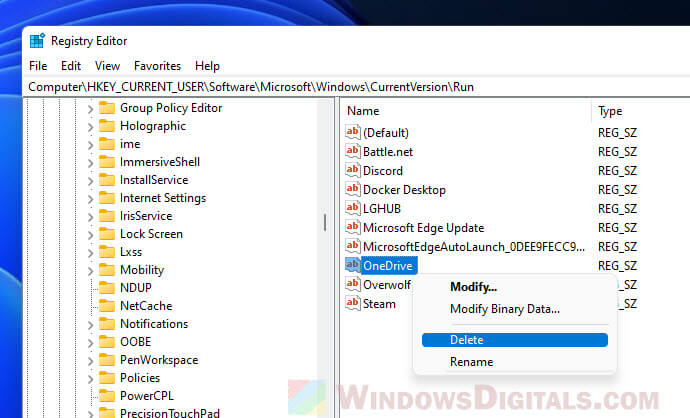Expand the Holographic key
The image size is (690, 418).
tap(90, 127)
